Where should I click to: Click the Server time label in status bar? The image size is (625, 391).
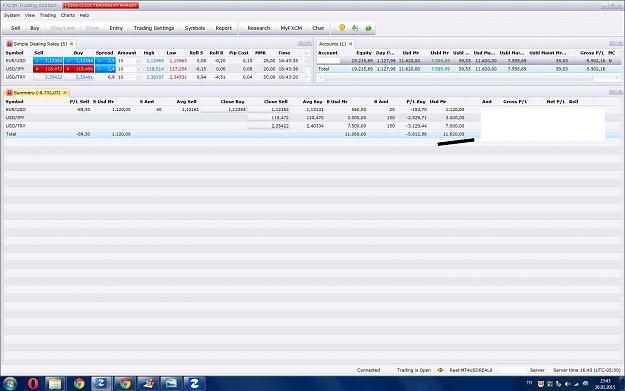click(586, 370)
